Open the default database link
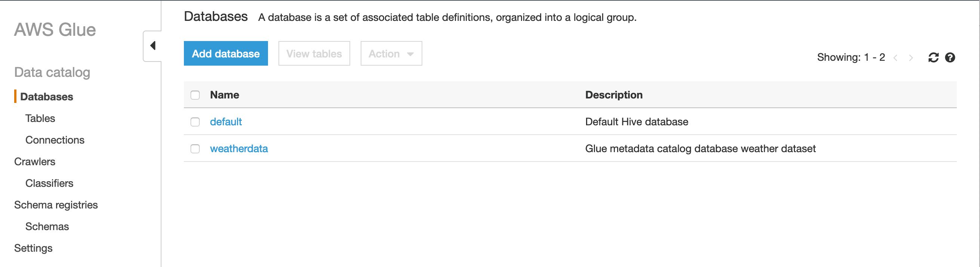 point(226,122)
